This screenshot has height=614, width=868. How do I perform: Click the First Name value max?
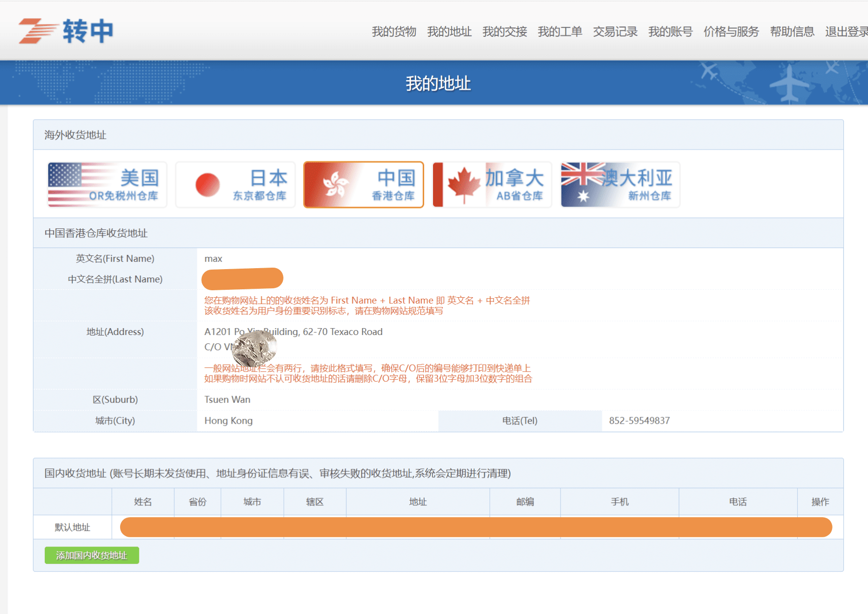tap(213, 259)
